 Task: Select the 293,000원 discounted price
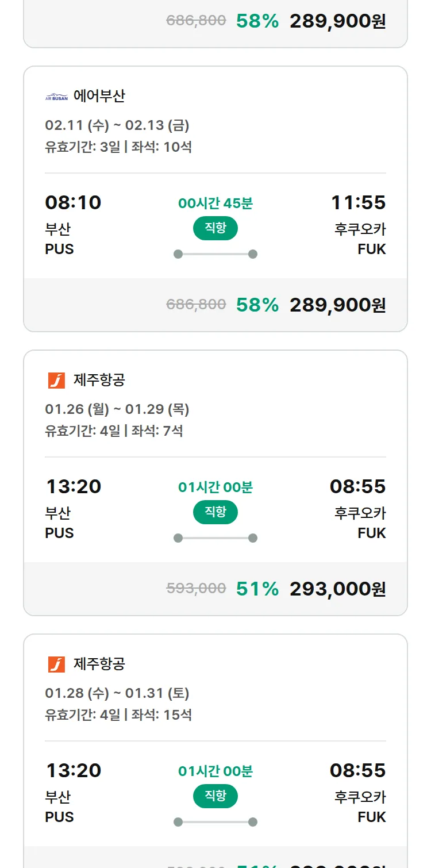(x=337, y=589)
